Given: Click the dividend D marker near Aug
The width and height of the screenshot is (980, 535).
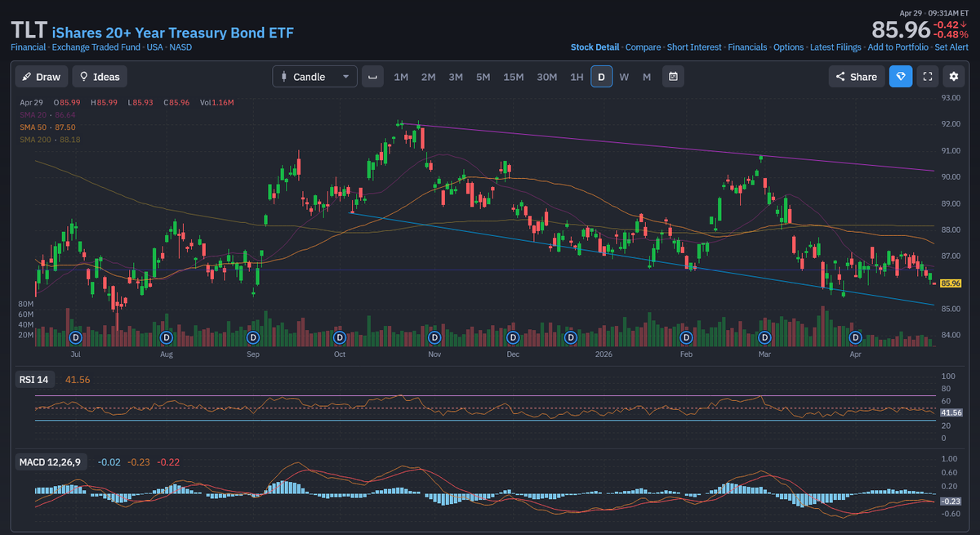Looking at the screenshot, I should [x=167, y=337].
